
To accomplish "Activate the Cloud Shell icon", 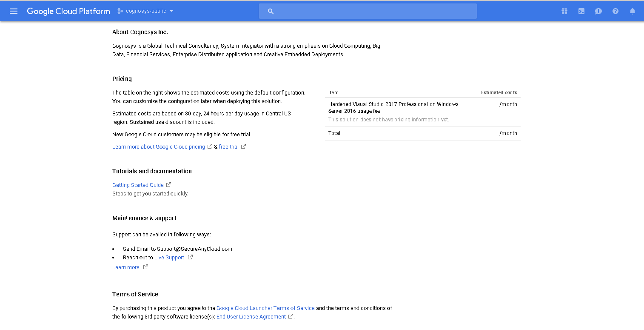I will tap(581, 11).
